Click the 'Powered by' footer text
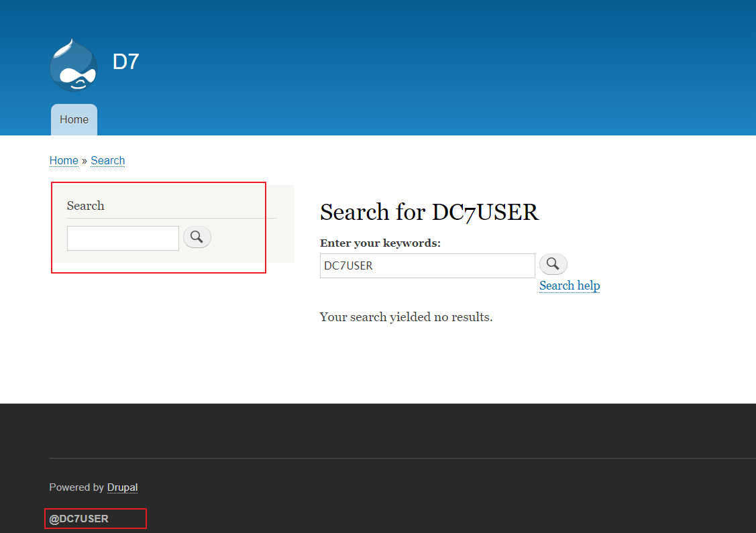 76,487
